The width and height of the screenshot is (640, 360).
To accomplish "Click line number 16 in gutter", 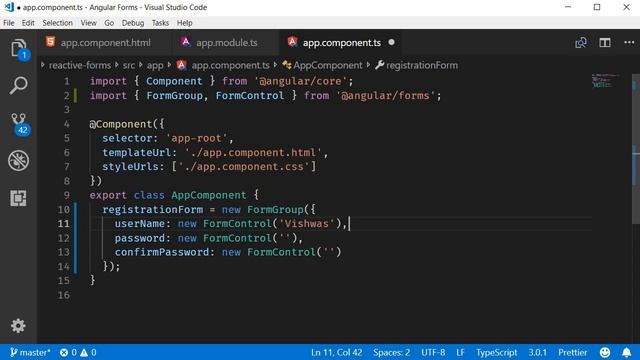I will 63,295.
